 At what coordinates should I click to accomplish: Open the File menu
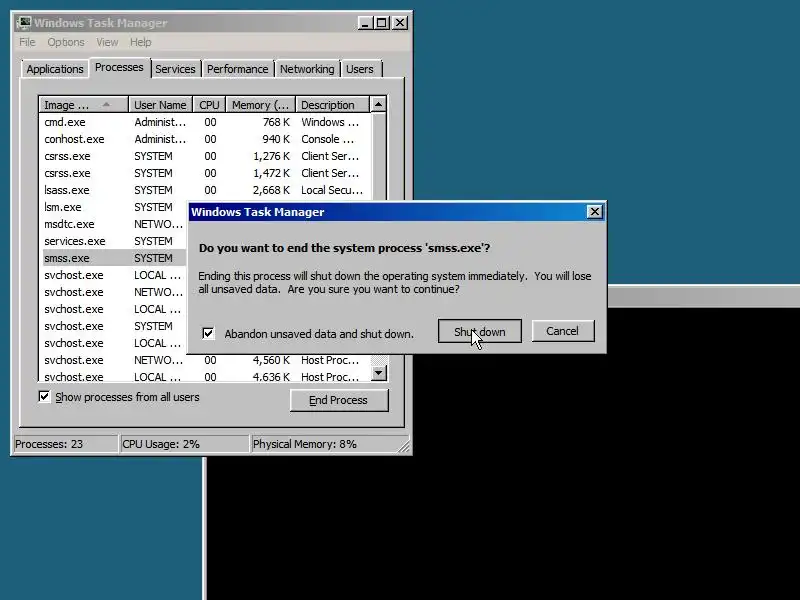28,42
